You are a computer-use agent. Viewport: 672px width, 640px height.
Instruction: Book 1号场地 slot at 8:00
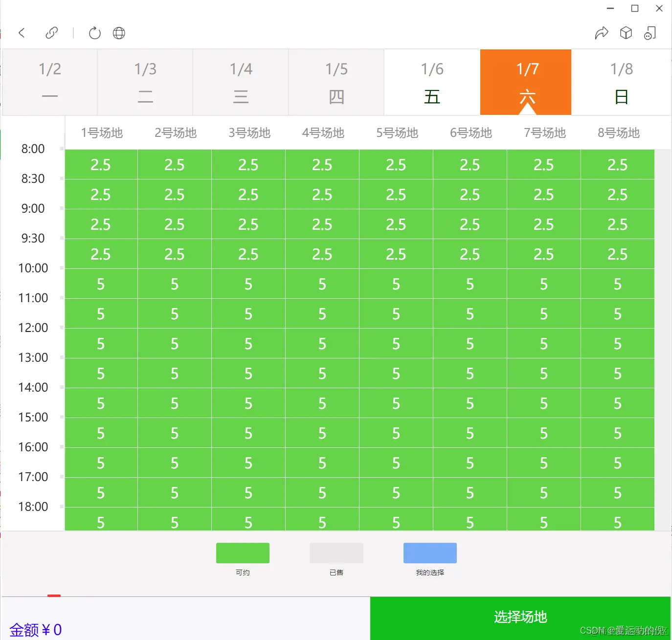pyautogui.click(x=101, y=165)
